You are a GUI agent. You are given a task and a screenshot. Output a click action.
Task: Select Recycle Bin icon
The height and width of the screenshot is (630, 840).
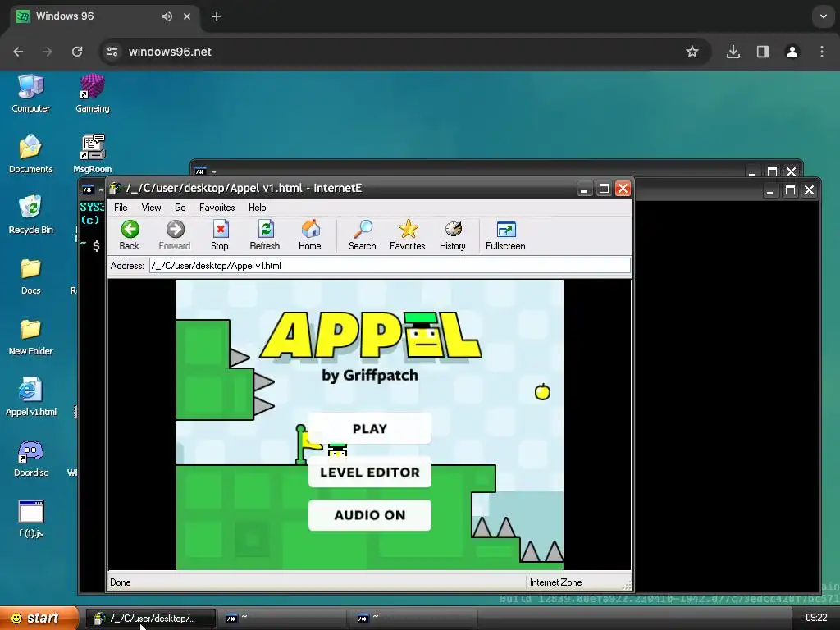30,215
